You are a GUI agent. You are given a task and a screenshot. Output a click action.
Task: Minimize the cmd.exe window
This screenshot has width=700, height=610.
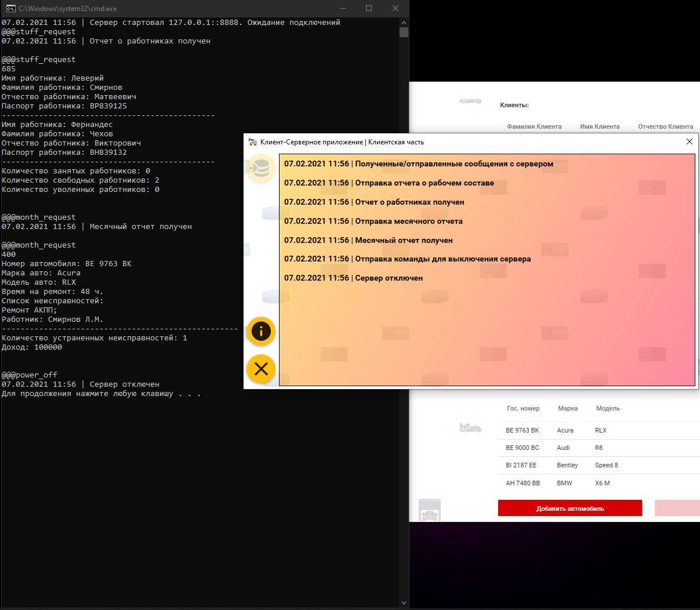pos(342,8)
